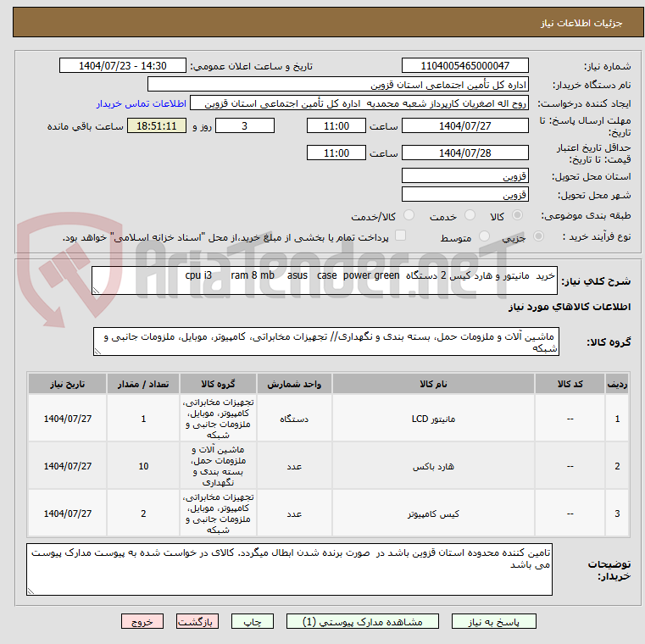
Task: Click the page title جزئیات اطلاعات نیاز
Action: 581,23
